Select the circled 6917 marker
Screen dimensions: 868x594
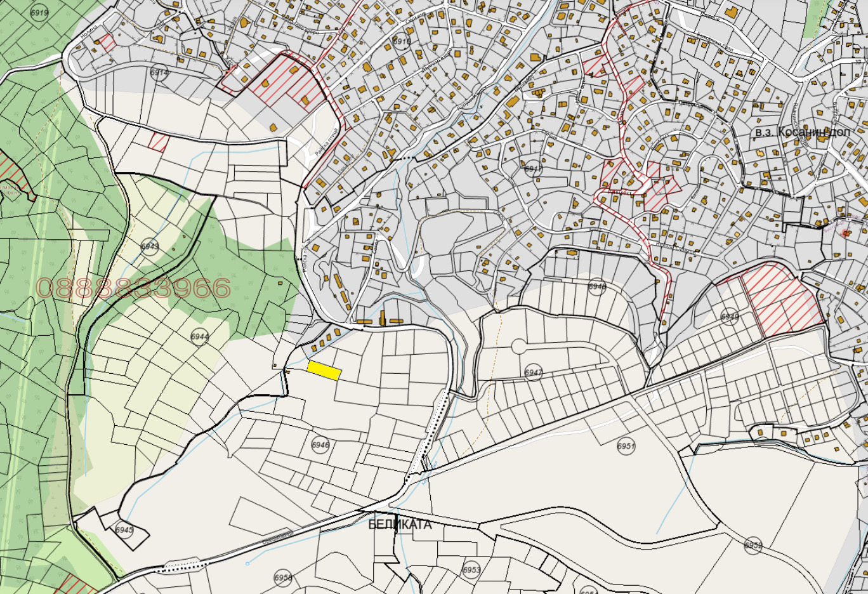(x=533, y=169)
